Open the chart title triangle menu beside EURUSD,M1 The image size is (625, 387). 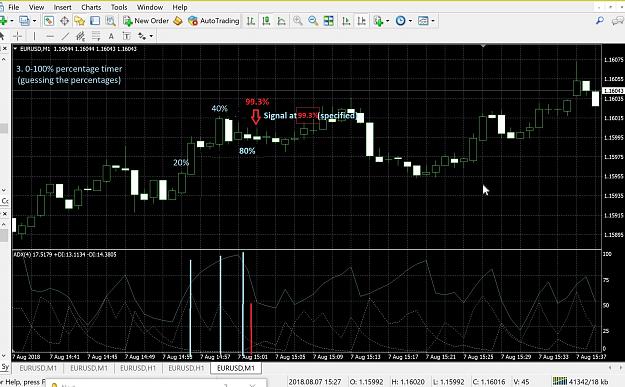[15, 49]
